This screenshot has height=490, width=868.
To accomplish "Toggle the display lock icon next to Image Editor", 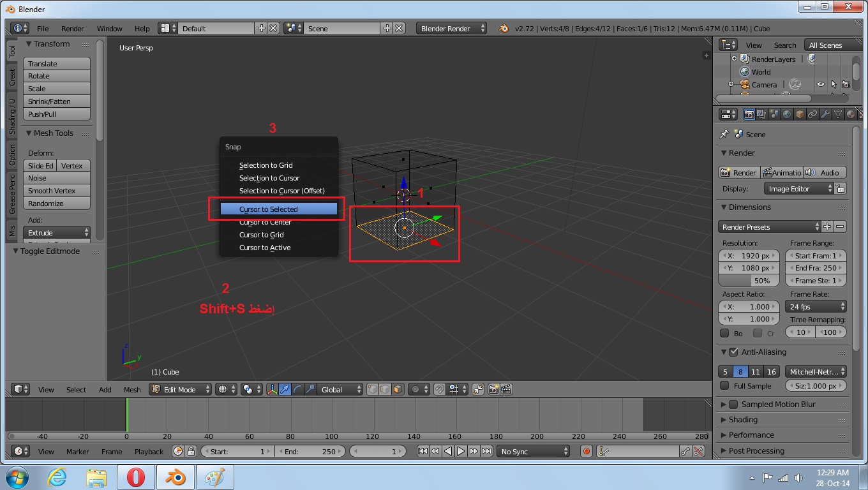I will point(841,189).
